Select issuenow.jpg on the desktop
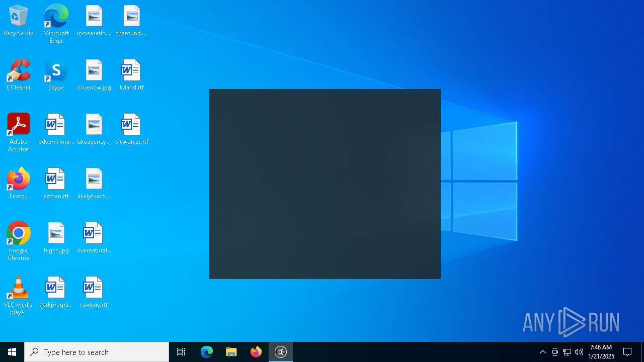This screenshot has width=644, height=362. coord(94,75)
